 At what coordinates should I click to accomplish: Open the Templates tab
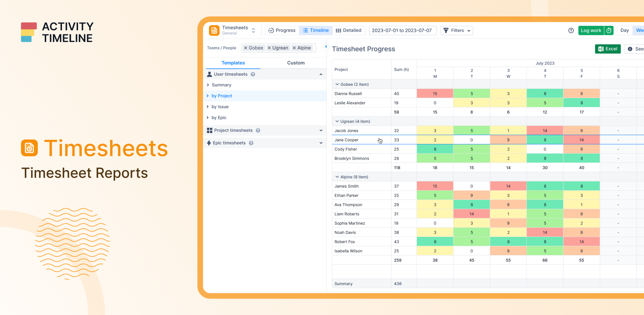tap(233, 63)
